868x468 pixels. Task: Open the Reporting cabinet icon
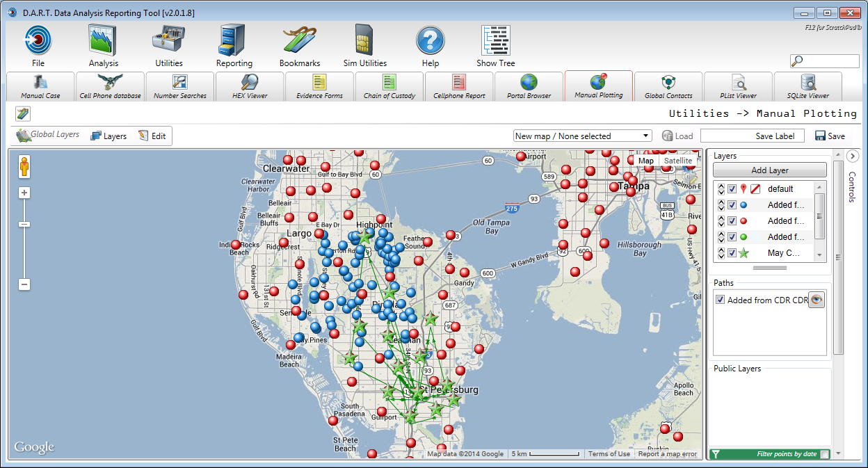click(x=233, y=40)
